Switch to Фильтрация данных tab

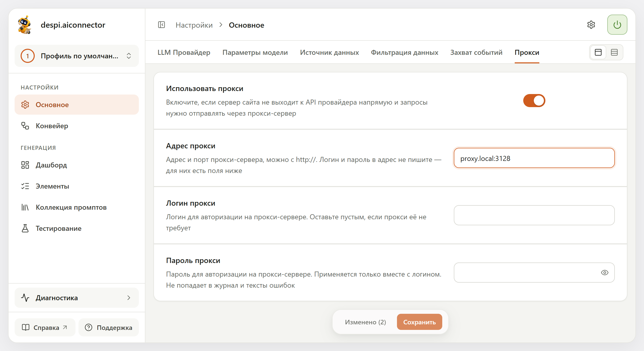[x=405, y=52]
